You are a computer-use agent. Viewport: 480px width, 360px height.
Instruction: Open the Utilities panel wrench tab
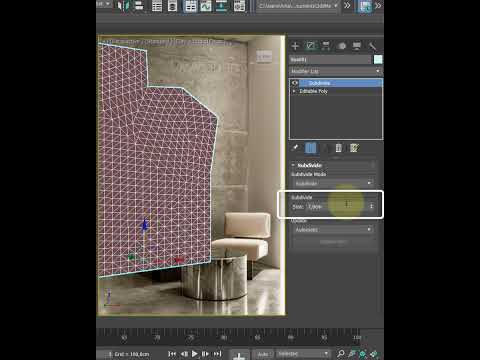[372, 46]
